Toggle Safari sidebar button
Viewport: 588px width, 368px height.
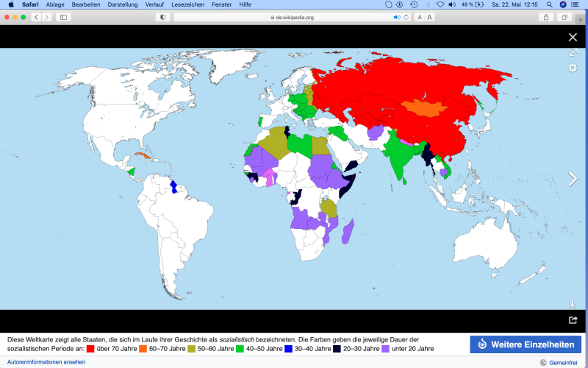[x=63, y=17]
